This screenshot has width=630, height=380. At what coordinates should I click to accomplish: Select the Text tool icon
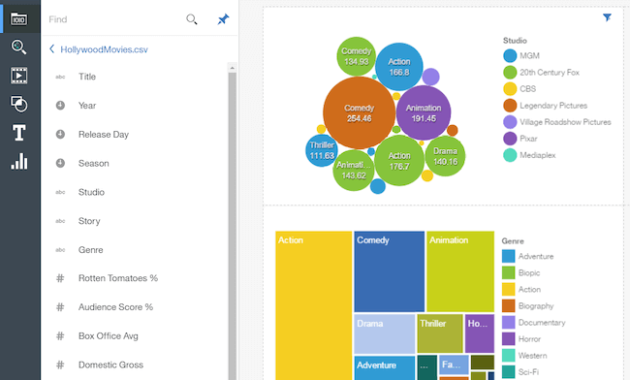tap(19, 133)
